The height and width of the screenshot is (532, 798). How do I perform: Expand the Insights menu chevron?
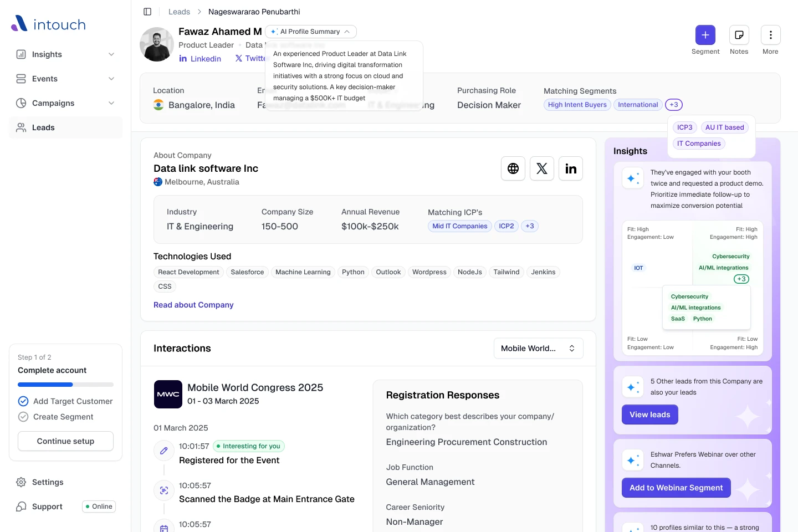coord(111,54)
